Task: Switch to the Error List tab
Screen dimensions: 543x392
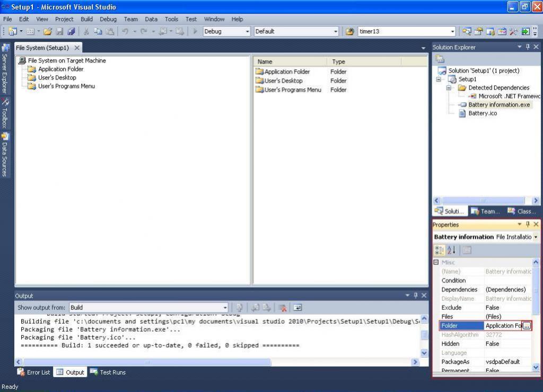Action: tap(34, 372)
